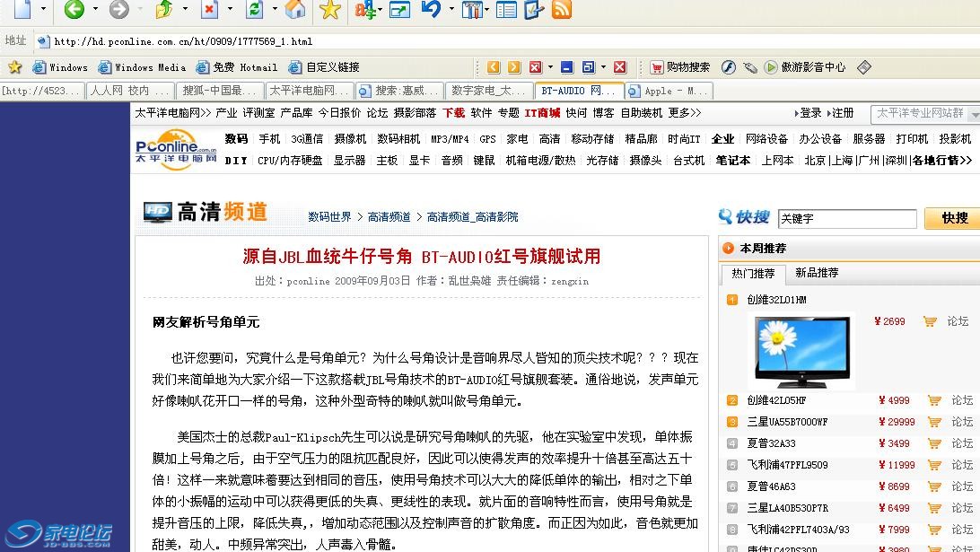Click the translate characters toolbar icon
This screenshot has width=980, height=552.
(x=366, y=9)
